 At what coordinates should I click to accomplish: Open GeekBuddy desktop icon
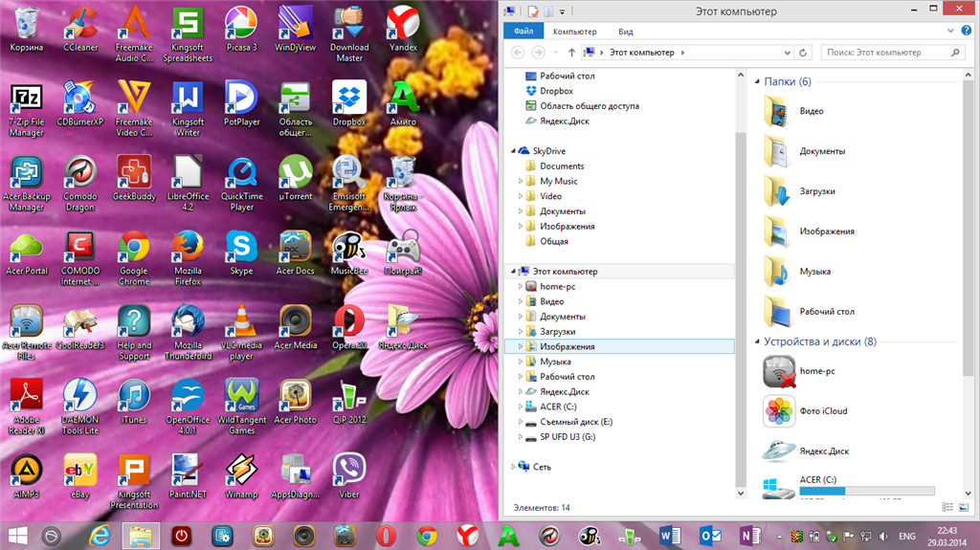(134, 178)
